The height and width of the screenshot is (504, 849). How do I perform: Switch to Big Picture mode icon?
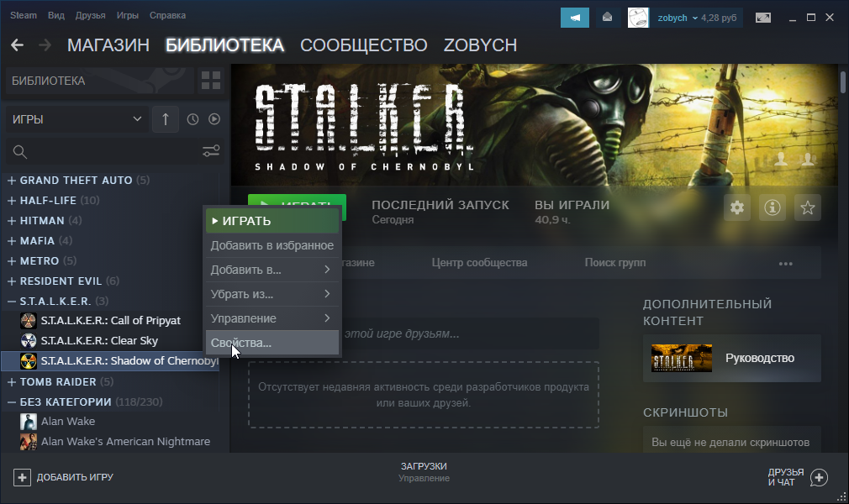coord(763,18)
